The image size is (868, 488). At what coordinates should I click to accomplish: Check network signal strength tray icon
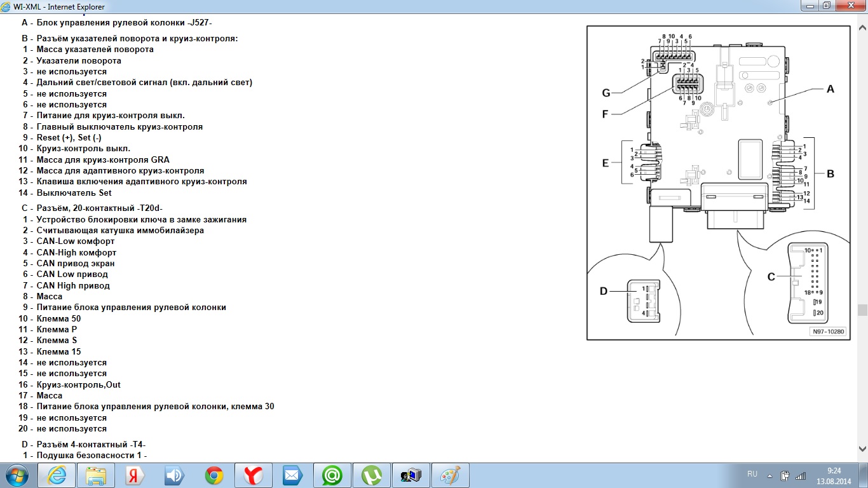(801, 475)
